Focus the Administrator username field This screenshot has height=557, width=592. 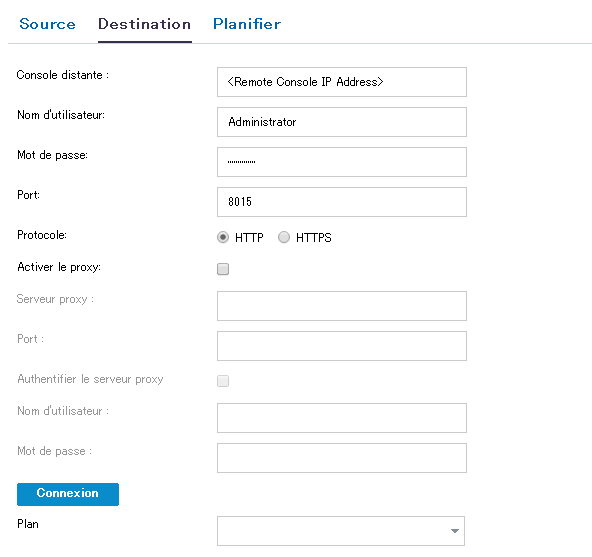point(342,122)
